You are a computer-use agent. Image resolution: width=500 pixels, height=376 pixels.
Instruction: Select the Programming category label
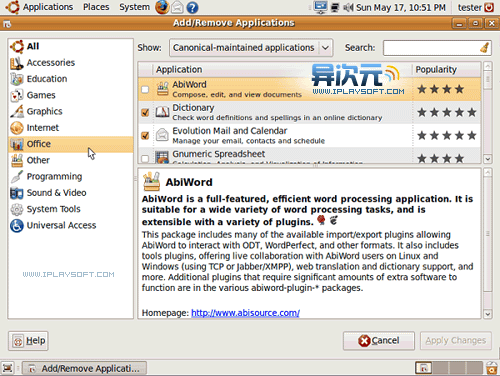[54, 177]
